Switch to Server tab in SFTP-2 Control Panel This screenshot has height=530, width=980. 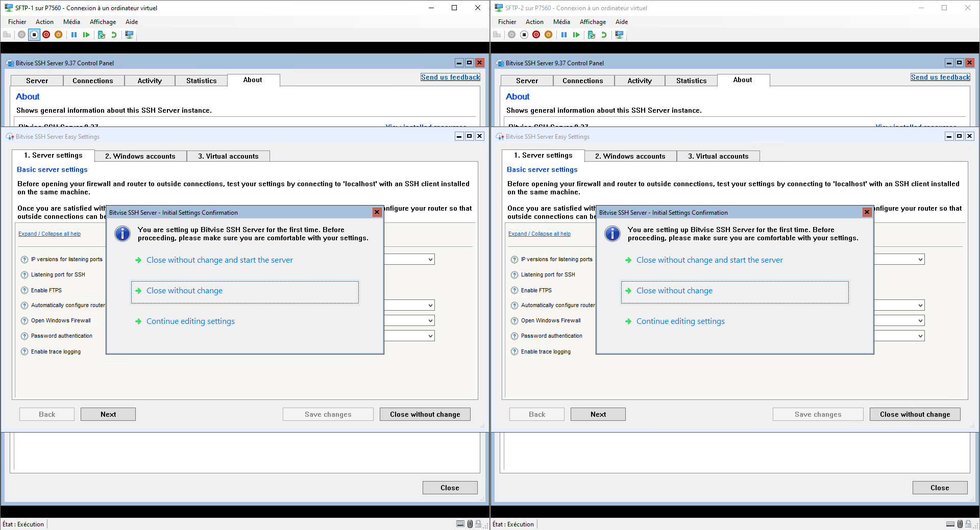pos(527,81)
